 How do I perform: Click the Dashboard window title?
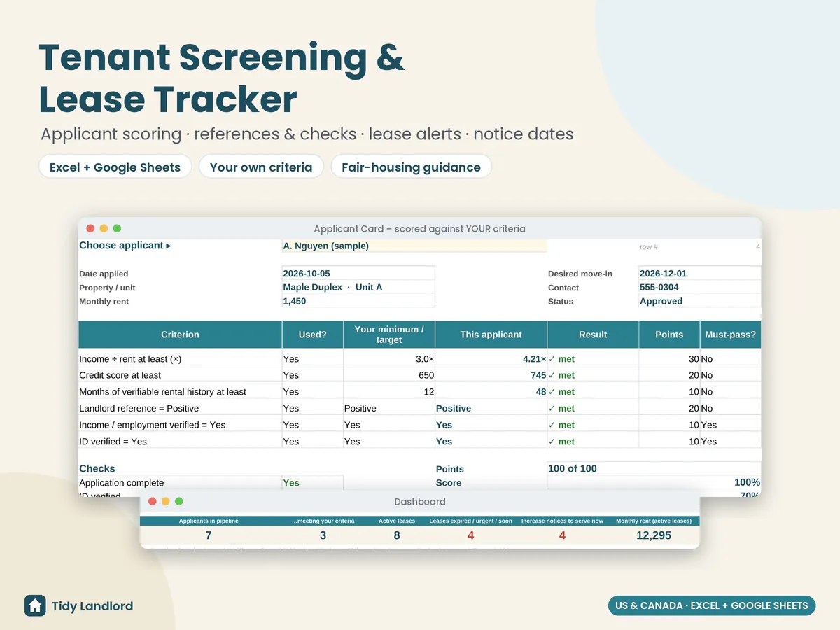click(x=420, y=501)
